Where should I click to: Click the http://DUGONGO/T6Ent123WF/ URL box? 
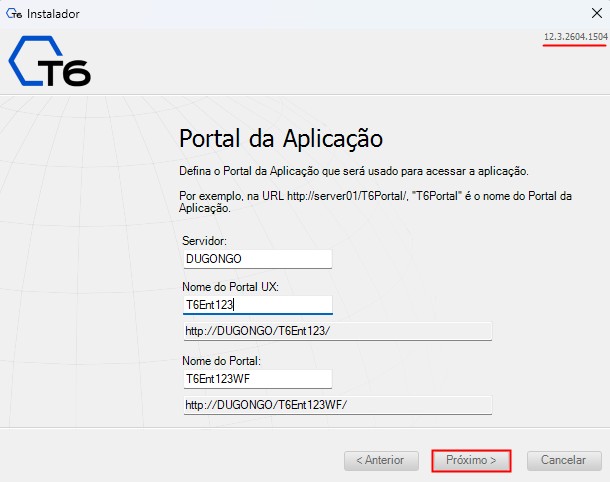(338, 405)
